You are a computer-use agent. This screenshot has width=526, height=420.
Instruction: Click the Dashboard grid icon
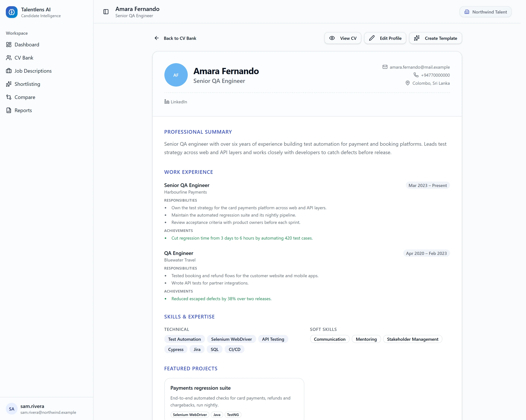pos(9,45)
